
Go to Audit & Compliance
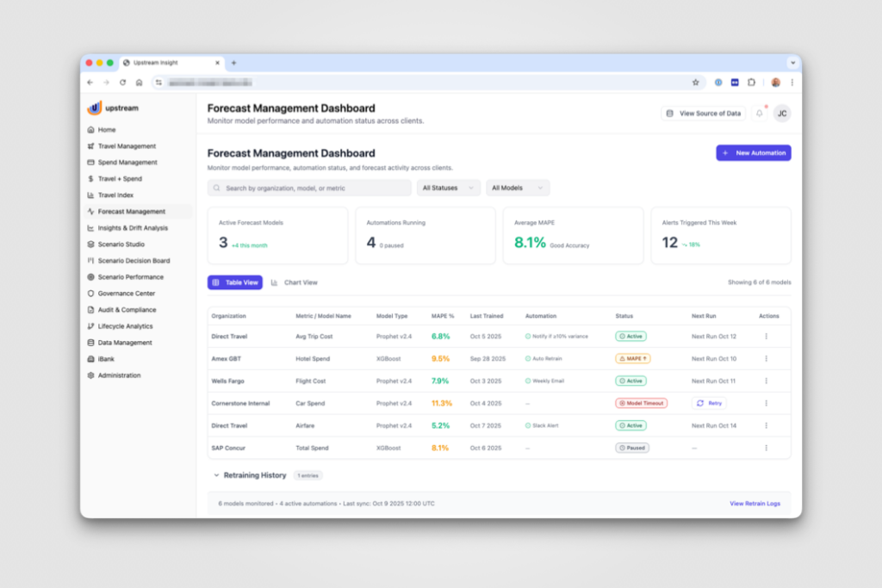tap(127, 309)
